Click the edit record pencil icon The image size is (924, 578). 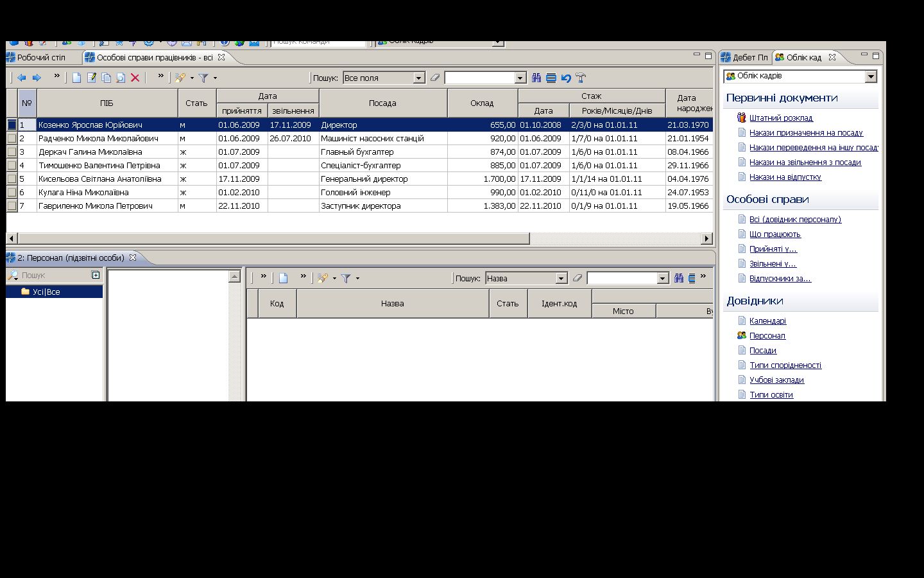[x=91, y=78]
